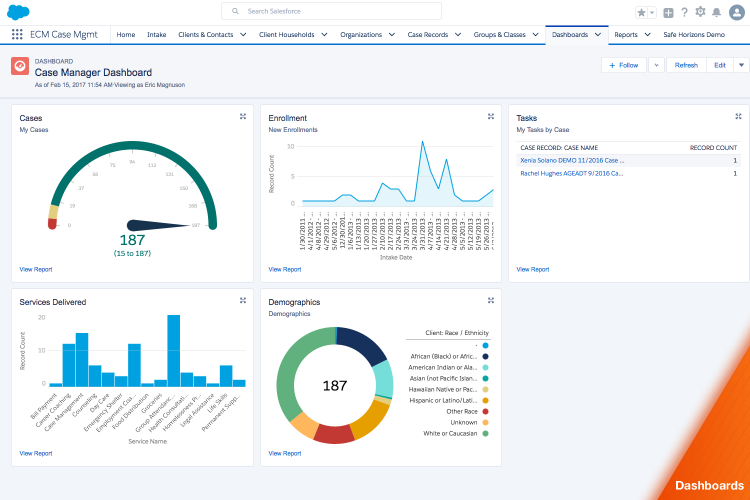
Task: Open the Rachel Hughes AGEADT case link
Action: (x=572, y=173)
